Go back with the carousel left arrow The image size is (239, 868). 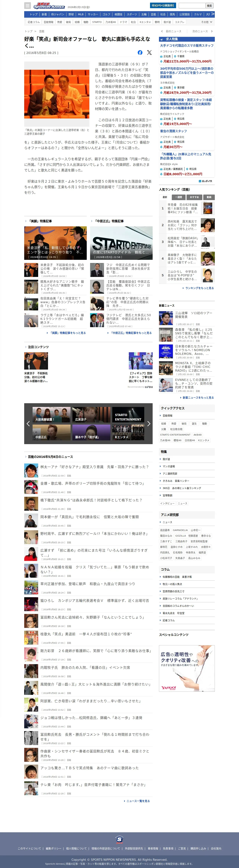pyautogui.click(x=28, y=424)
